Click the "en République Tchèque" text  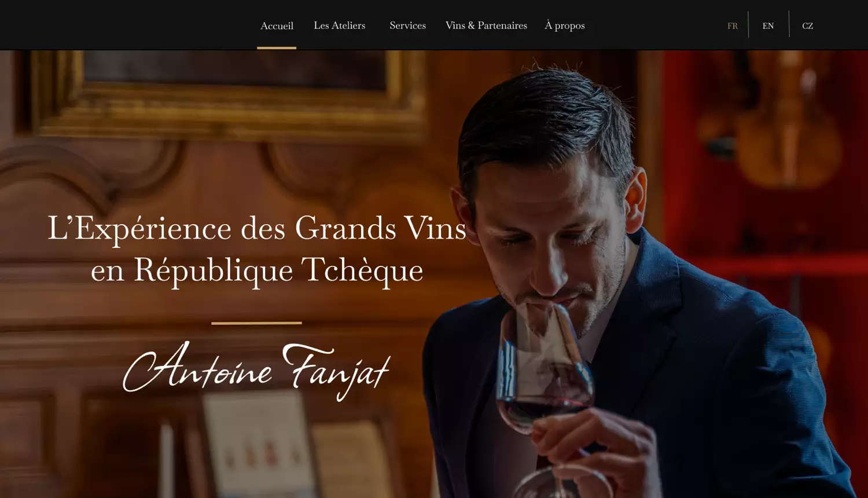point(257,270)
